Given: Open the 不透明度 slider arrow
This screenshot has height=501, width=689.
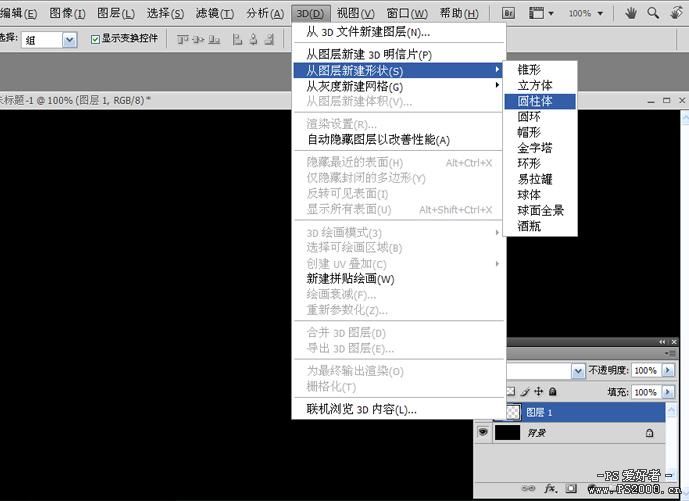Looking at the screenshot, I should (668, 370).
